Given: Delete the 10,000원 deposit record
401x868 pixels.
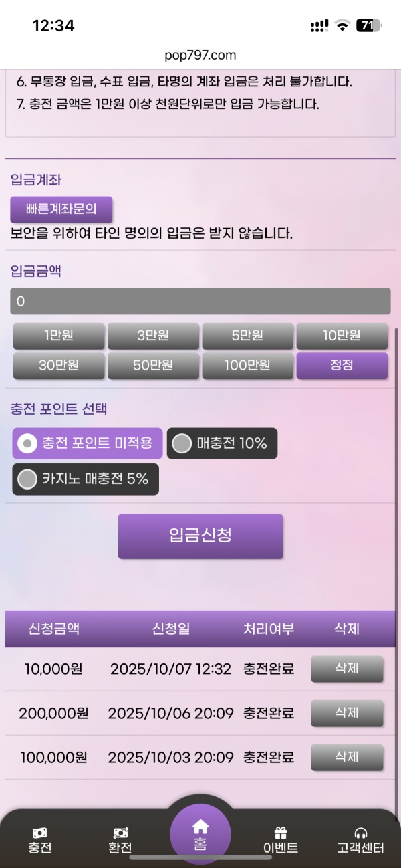Looking at the screenshot, I should [x=347, y=668].
